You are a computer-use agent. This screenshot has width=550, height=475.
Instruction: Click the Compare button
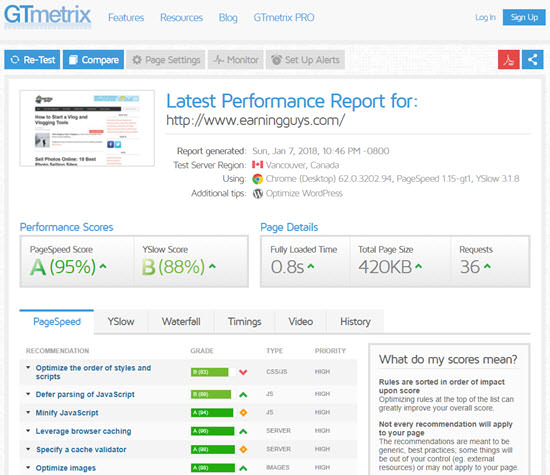(93, 60)
